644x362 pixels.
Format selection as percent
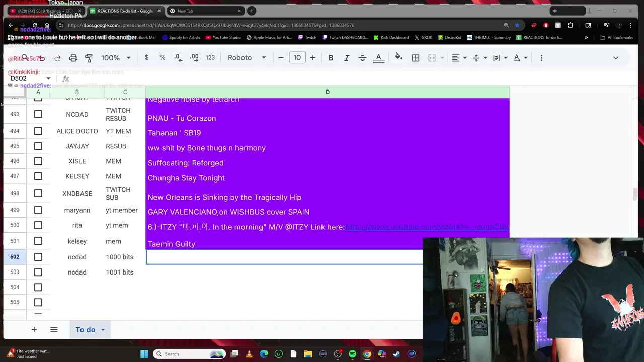coord(162,58)
